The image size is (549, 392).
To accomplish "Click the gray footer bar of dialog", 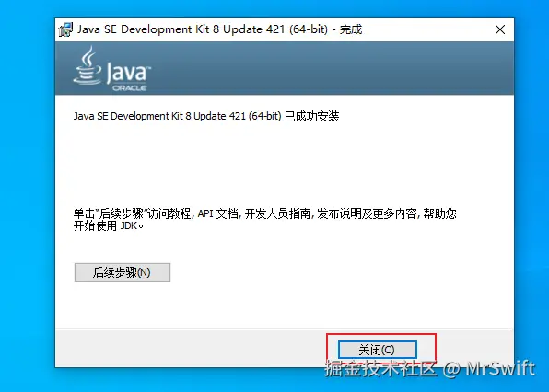I will tap(191, 348).
